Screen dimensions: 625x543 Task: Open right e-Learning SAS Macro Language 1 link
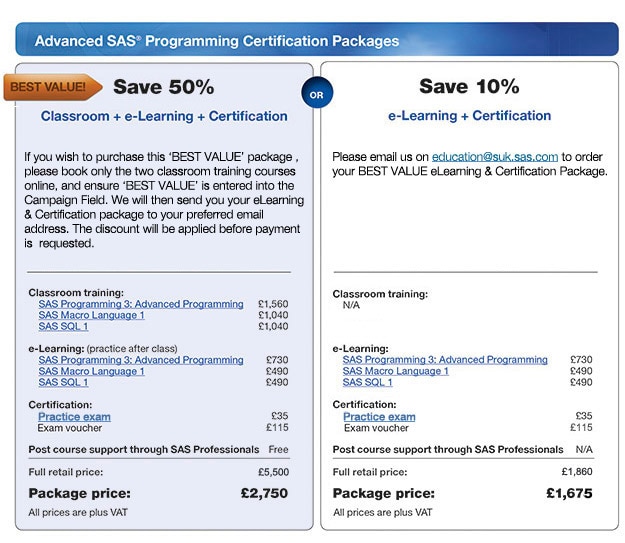coord(395,371)
